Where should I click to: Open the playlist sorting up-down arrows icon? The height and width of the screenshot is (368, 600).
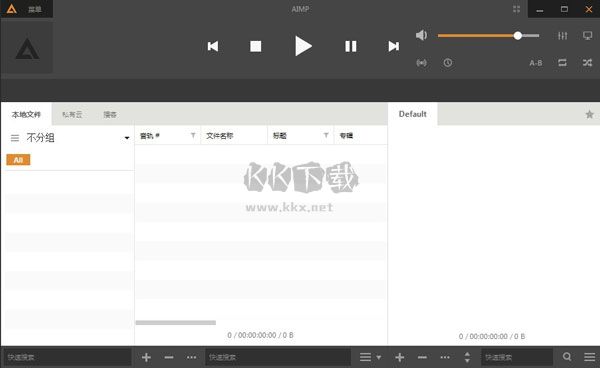click(467, 357)
